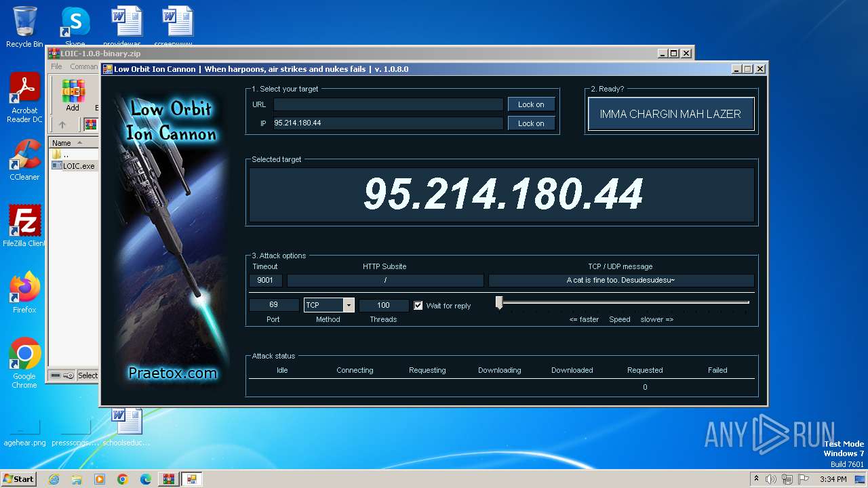Open Chrome from the taskbar
The width and height of the screenshot is (868, 488).
[x=123, y=479]
